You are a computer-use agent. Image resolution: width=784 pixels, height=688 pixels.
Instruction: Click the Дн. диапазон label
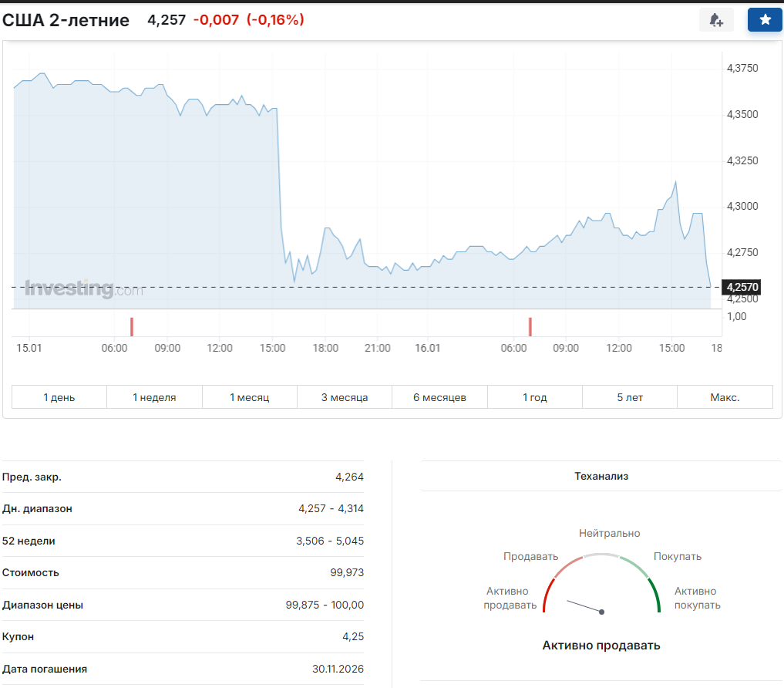tap(37, 509)
